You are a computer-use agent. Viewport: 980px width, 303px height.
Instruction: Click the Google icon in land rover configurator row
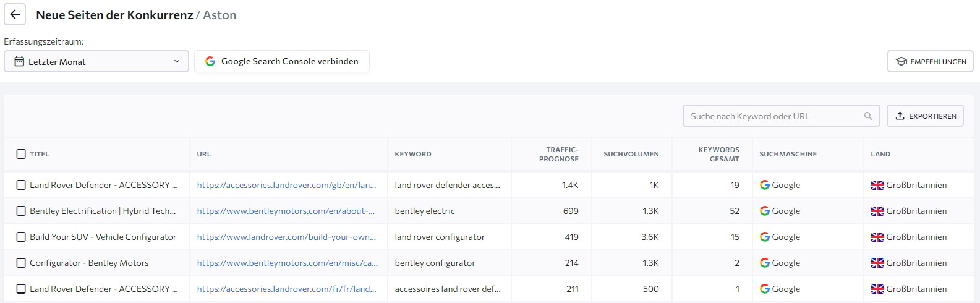765,237
